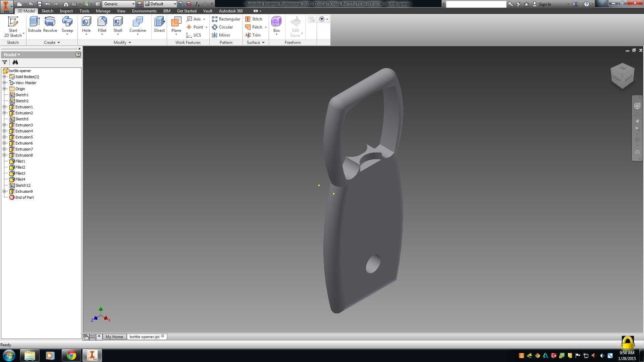Choose the Hole tool
Image resolution: width=644 pixels, height=362 pixels.
pyautogui.click(x=86, y=25)
